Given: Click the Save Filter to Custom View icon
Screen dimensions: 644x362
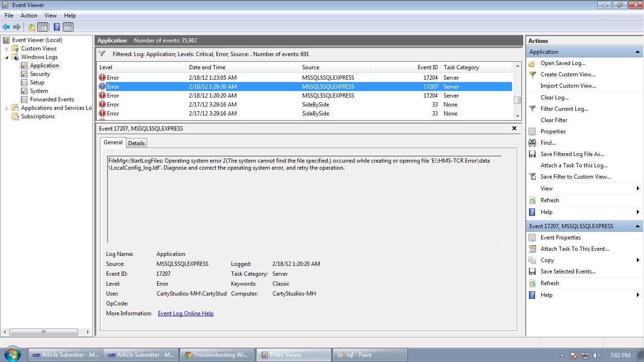Looking at the screenshot, I should (x=532, y=177).
